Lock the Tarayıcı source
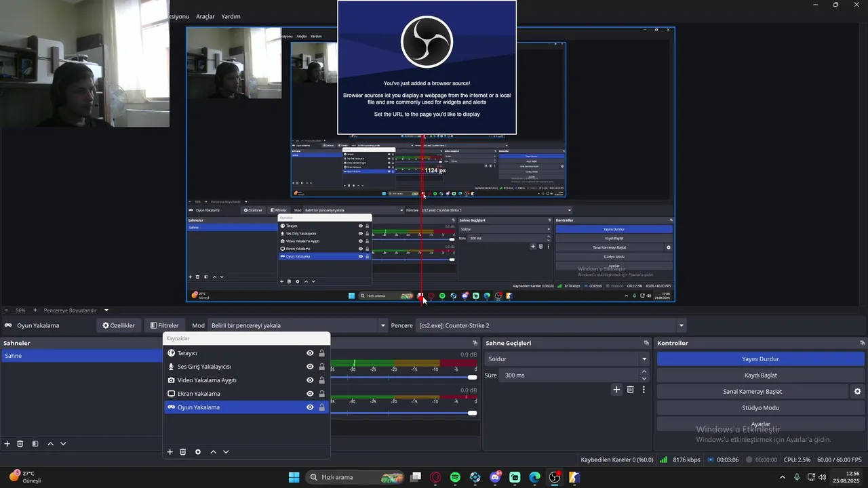 point(321,353)
